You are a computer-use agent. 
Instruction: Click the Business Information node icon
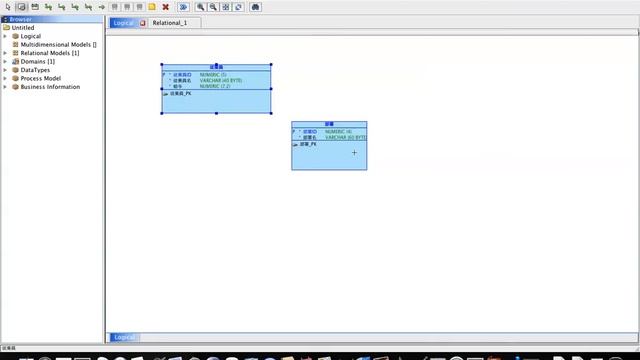pyautogui.click(x=16, y=87)
